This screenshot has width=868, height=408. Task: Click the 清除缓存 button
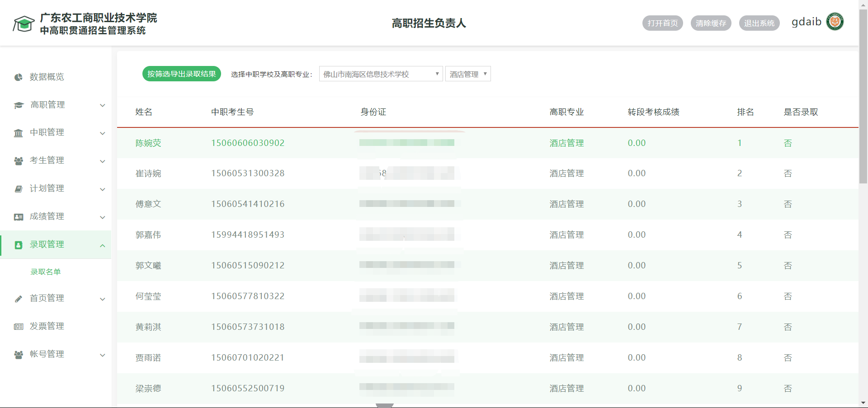pos(711,23)
